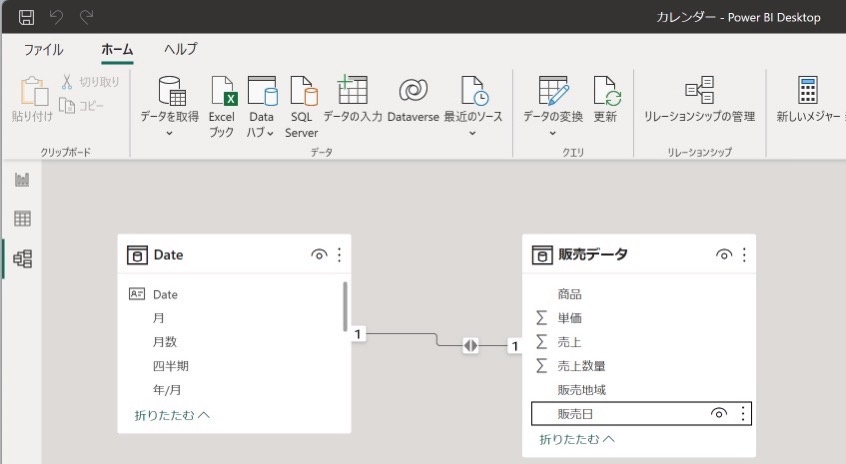This screenshot has width=846, height=464.
Task: Switch to Model view in sidebar
Action: click(x=22, y=259)
